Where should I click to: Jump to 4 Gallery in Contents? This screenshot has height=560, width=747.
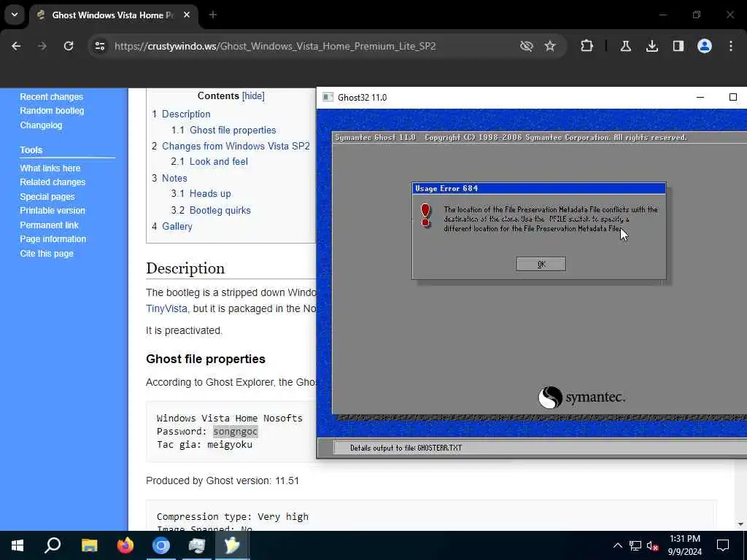[x=172, y=226]
